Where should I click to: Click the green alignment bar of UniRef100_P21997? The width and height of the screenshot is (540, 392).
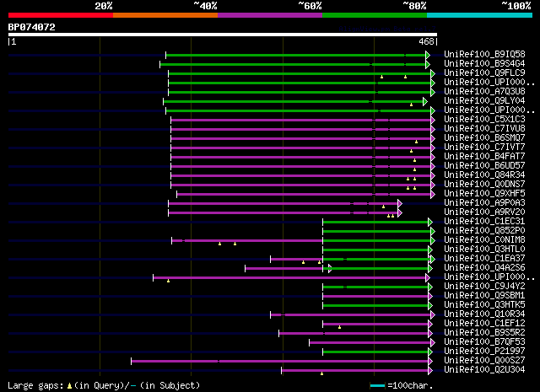pos(375,352)
